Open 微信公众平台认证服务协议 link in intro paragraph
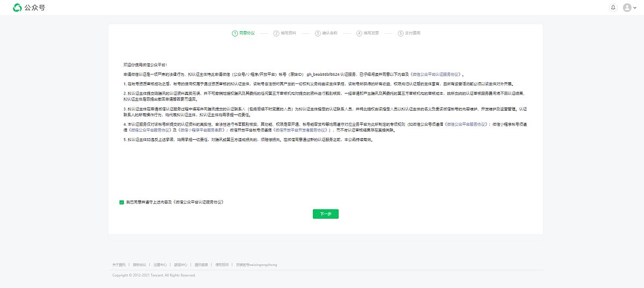The width and height of the screenshot is (644, 288). point(437,74)
